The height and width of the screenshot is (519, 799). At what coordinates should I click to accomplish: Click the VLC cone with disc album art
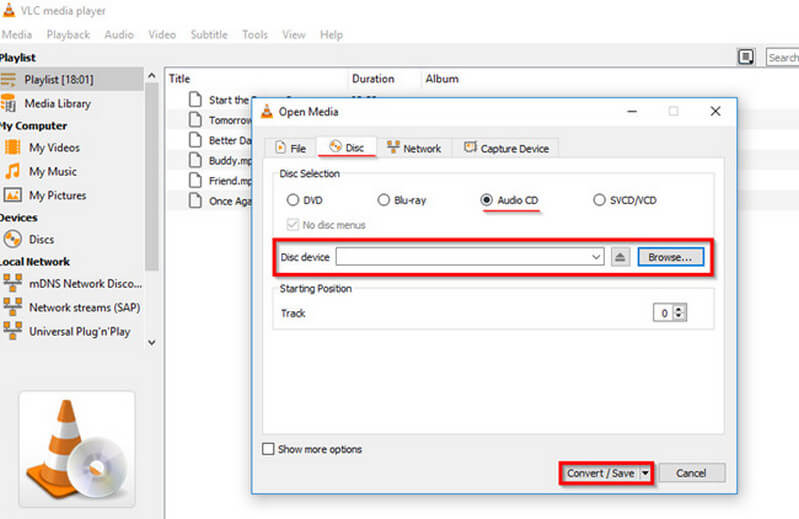[x=77, y=450]
